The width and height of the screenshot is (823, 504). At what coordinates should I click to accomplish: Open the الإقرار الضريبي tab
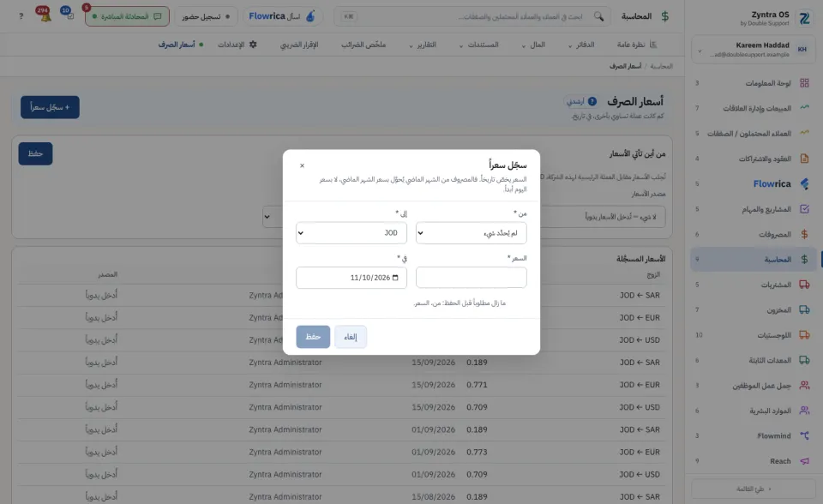pos(299,45)
